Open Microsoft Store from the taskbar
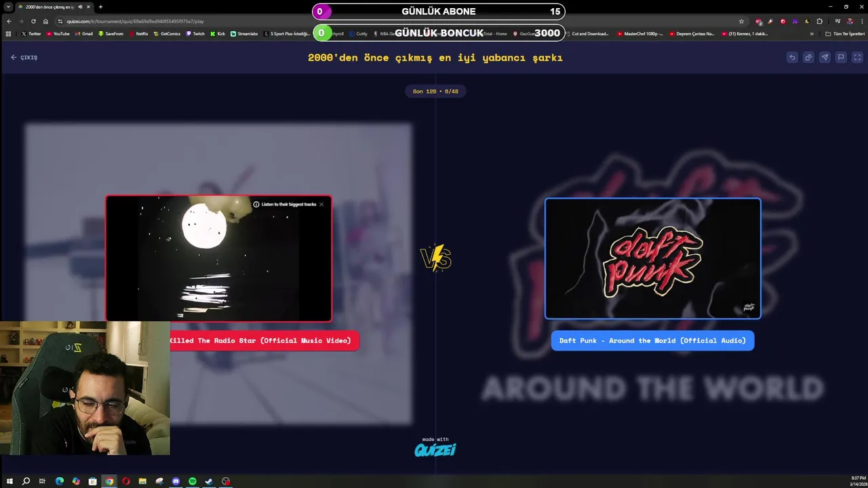Image resolution: width=868 pixels, height=488 pixels. coord(92,481)
